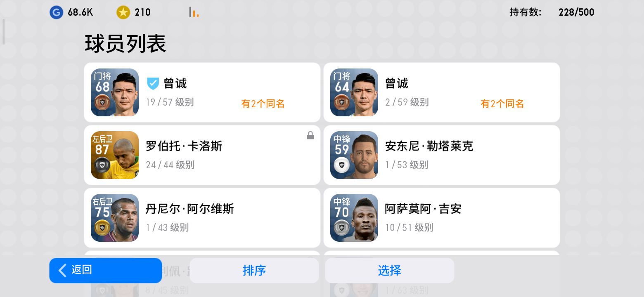Open the 排序 sort options
The image size is (644, 297).
[254, 271]
